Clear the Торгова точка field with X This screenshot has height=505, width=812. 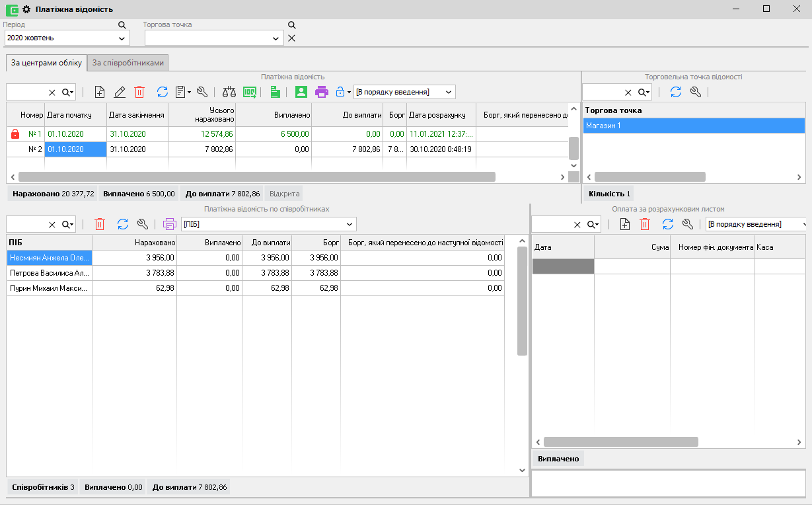(x=291, y=38)
